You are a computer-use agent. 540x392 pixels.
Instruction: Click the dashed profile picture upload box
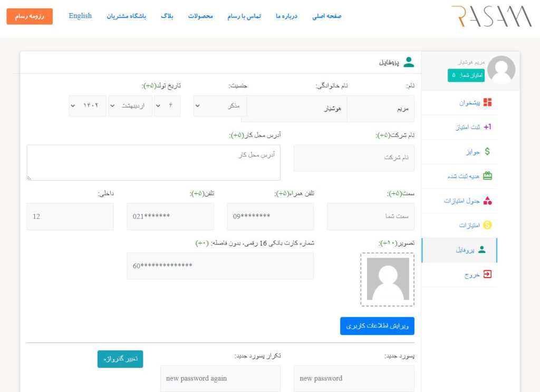tap(388, 279)
